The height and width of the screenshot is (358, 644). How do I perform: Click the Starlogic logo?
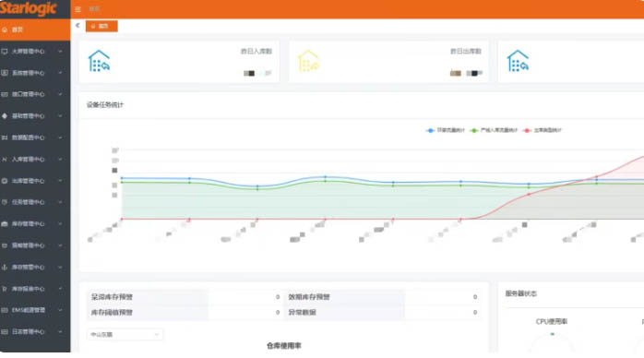28,8
